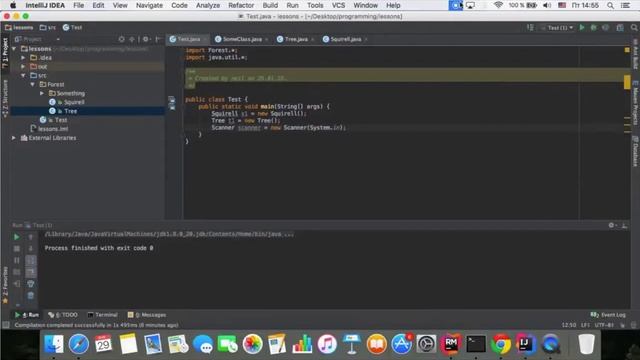The image size is (640, 360).
Task: Toggle Maven Projects side panel
Action: (635, 103)
